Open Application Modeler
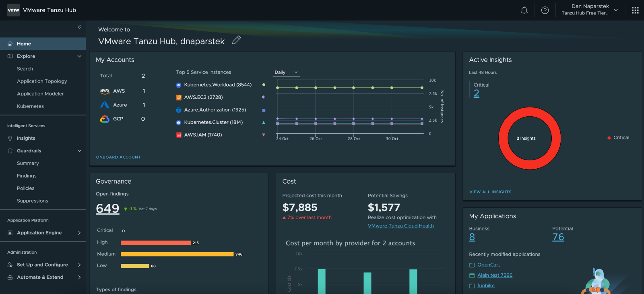 40,94
